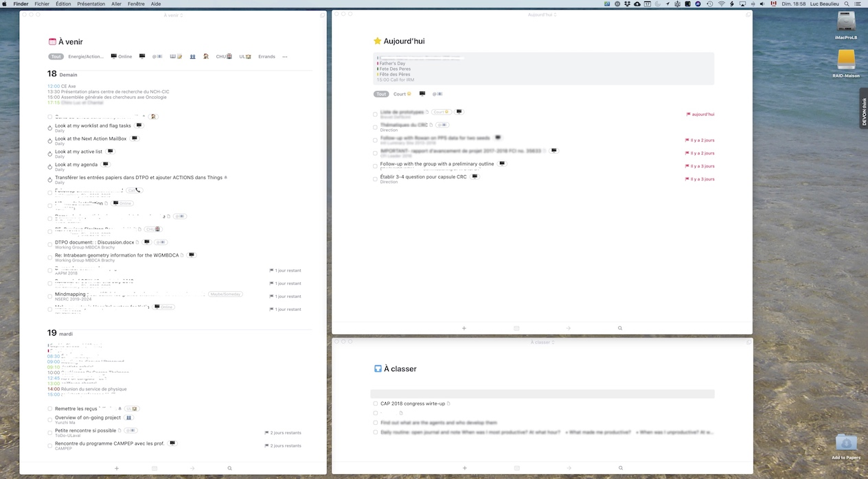
Task: Click the blue inbox icon beside À classer
Action: [x=378, y=369]
